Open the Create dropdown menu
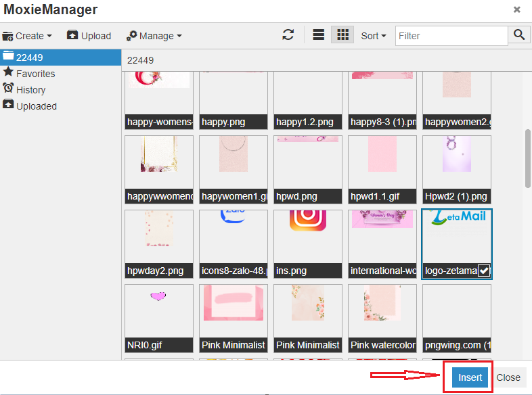 pos(27,36)
